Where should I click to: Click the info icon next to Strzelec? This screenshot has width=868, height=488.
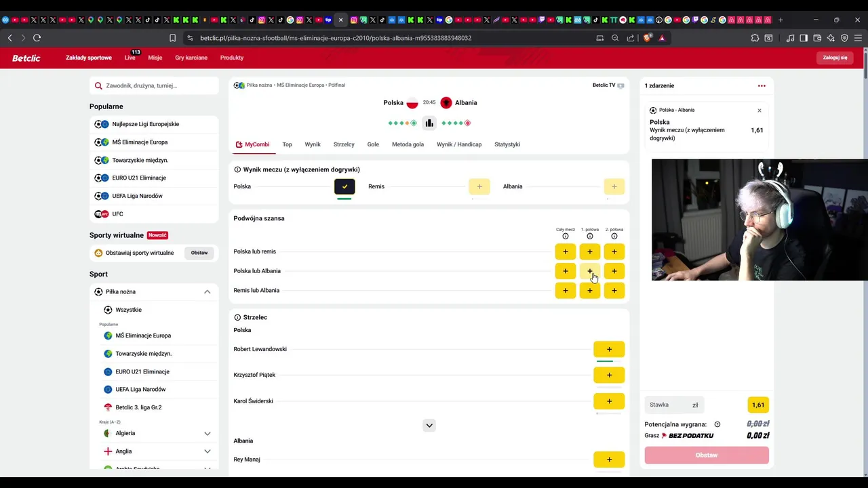(237, 317)
